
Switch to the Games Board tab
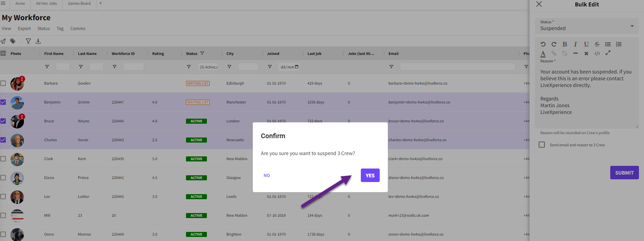point(79,4)
